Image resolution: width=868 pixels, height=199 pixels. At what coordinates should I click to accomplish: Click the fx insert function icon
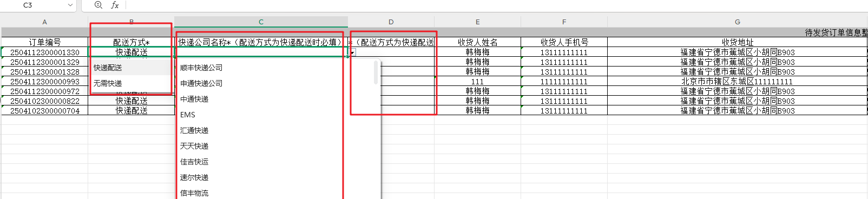pyautogui.click(x=115, y=5)
